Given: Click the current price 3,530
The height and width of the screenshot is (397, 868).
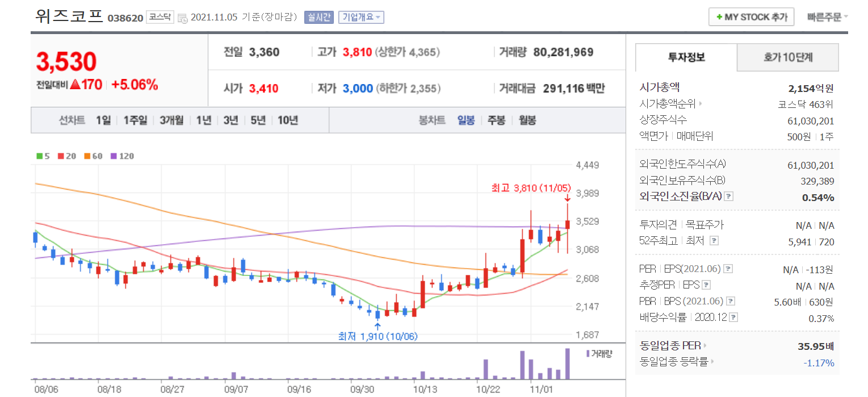Looking at the screenshot, I should (66, 62).
